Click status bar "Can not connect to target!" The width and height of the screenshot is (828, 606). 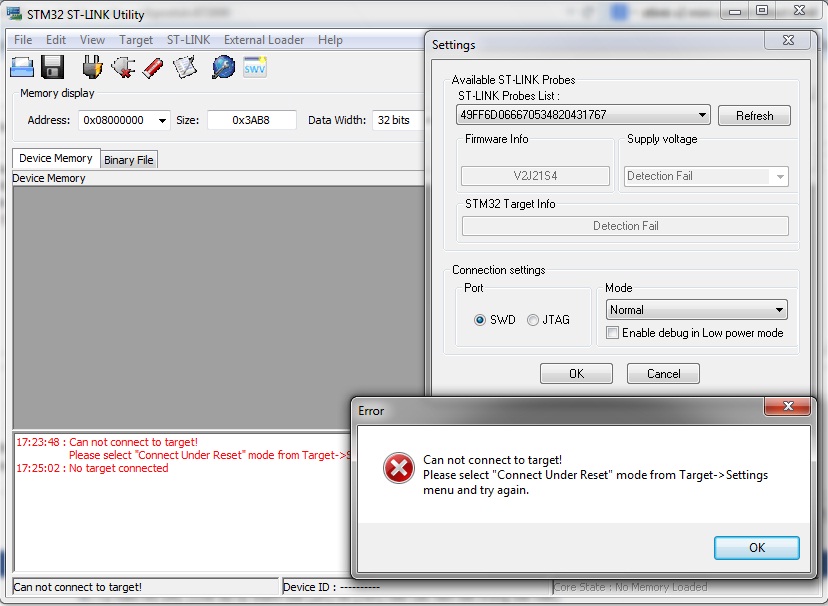(x=78, y=587)
